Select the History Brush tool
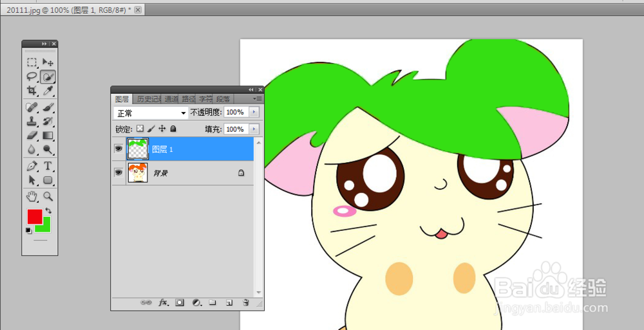 point(48,122)
